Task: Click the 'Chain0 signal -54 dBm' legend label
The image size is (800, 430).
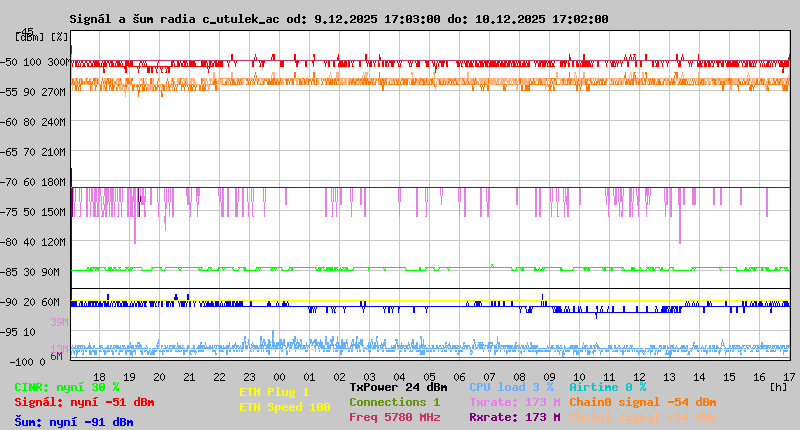Action: (x=643, y=402)
